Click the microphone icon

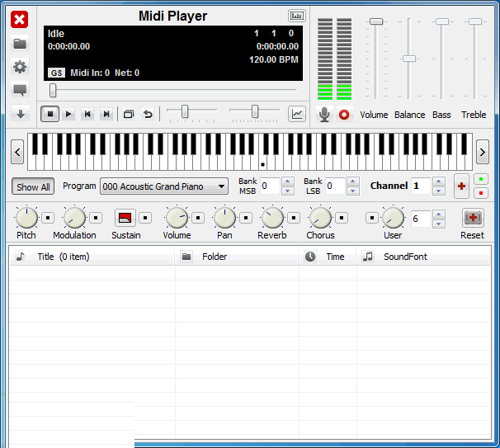point(324,115)
